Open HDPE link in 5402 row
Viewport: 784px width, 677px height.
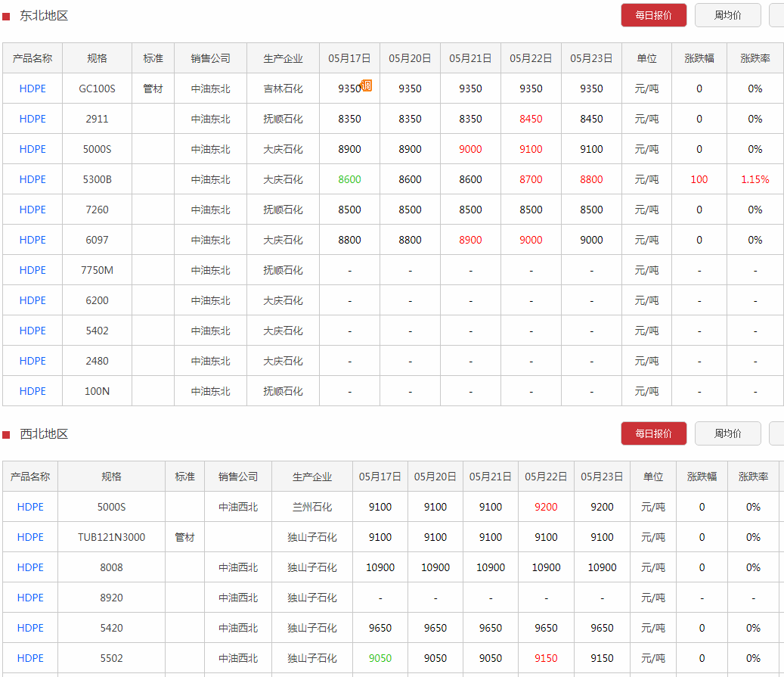click(33, 331)
